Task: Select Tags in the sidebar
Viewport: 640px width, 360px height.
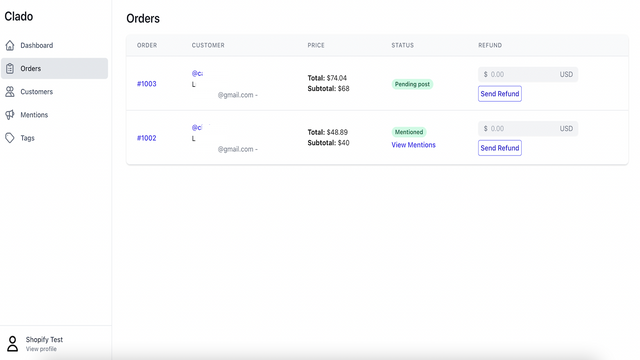Action: 54,138
